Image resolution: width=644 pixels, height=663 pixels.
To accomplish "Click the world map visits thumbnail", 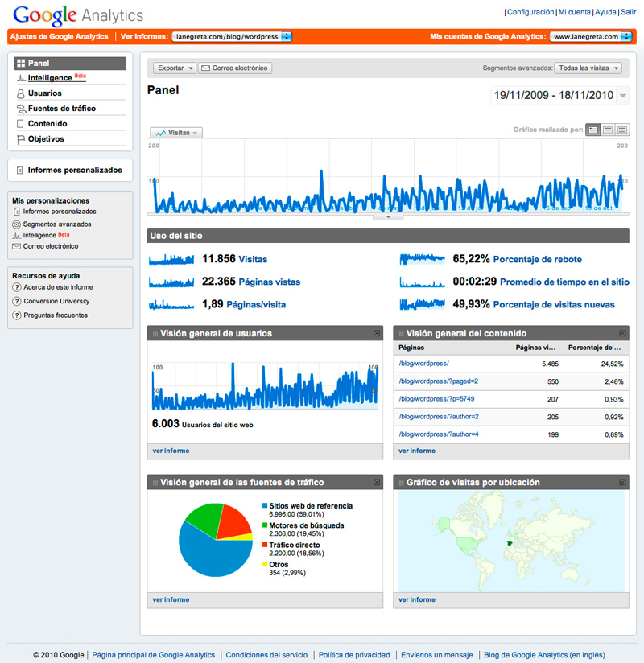I will coord(511,542).
